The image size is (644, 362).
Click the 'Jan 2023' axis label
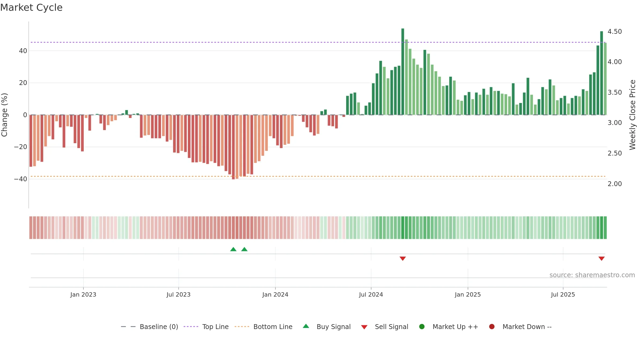pos(83,295)
